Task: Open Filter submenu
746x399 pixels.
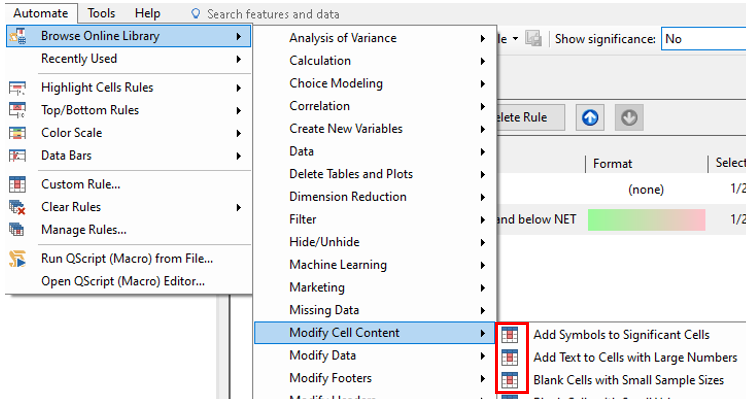Action: (x=375, y=219)
